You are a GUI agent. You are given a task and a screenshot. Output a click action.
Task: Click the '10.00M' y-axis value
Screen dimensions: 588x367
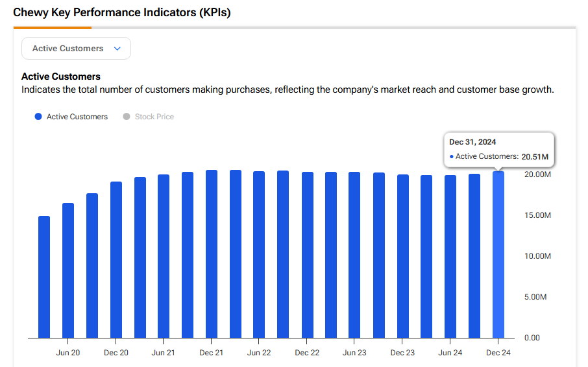(x=537, y=256)
